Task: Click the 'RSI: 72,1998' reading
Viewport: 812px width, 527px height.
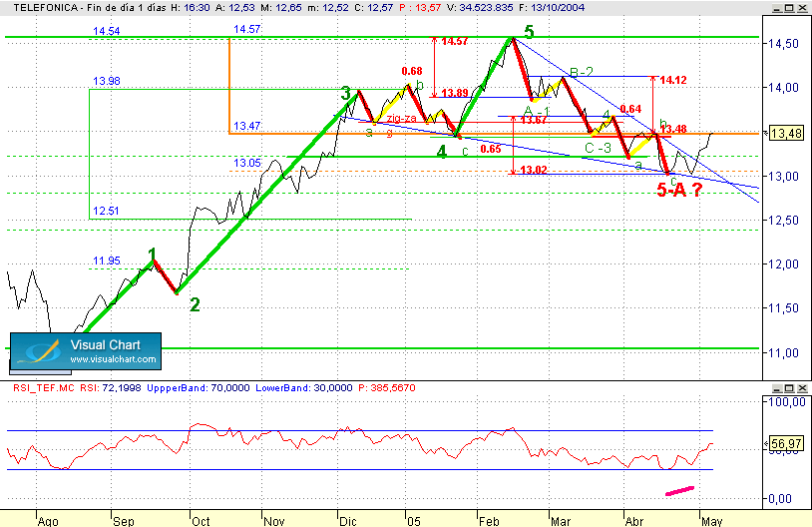Action: point(111,388)
